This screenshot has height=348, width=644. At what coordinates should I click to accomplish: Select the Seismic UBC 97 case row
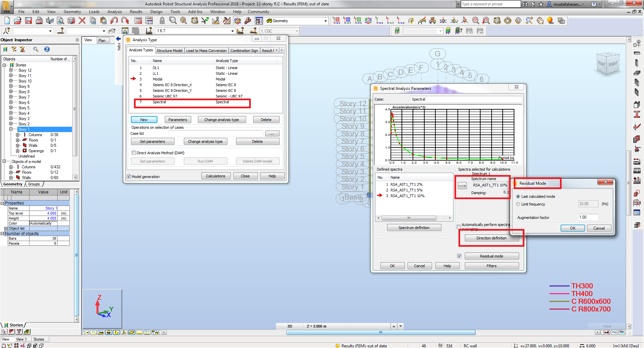(205, 96)
